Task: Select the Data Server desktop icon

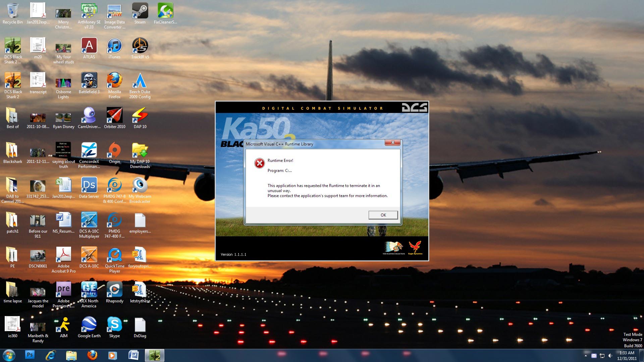Action: coord(89,188)
